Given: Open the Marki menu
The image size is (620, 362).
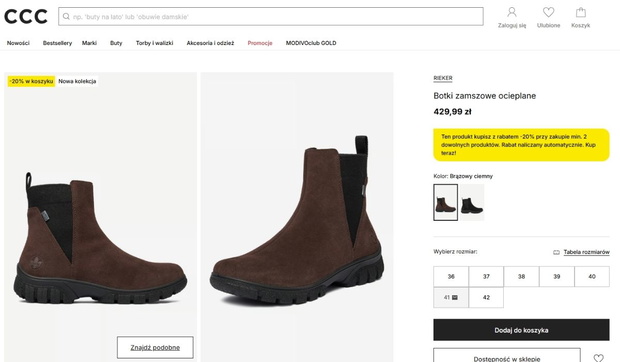Looking at the screenshot, I should [89, 43].
